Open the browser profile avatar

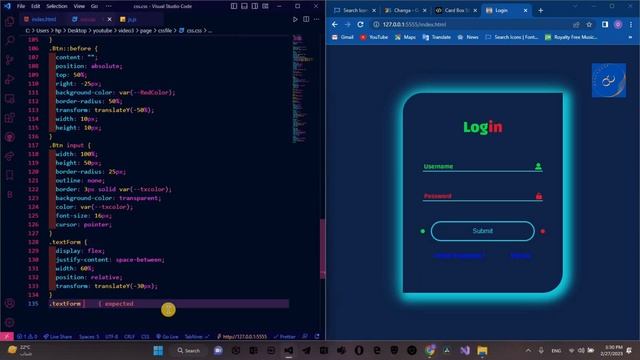click(618, 24)
